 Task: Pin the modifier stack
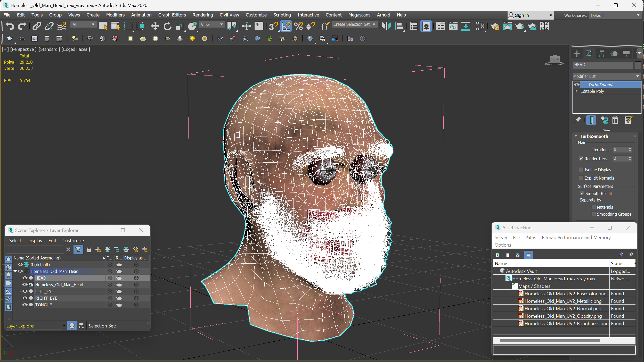(x=577, y=120)
